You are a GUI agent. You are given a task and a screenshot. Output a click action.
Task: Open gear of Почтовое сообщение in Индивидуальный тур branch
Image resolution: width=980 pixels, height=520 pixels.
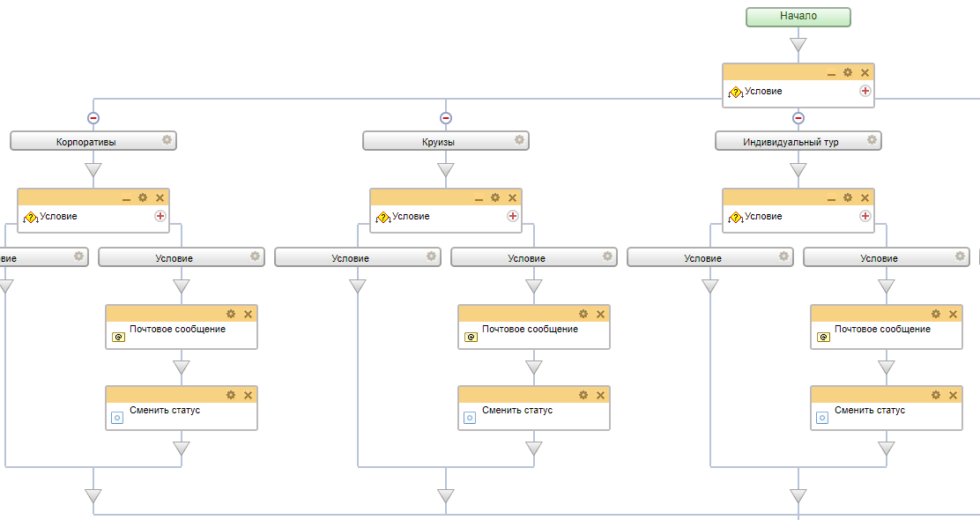(x=936, y=314)
